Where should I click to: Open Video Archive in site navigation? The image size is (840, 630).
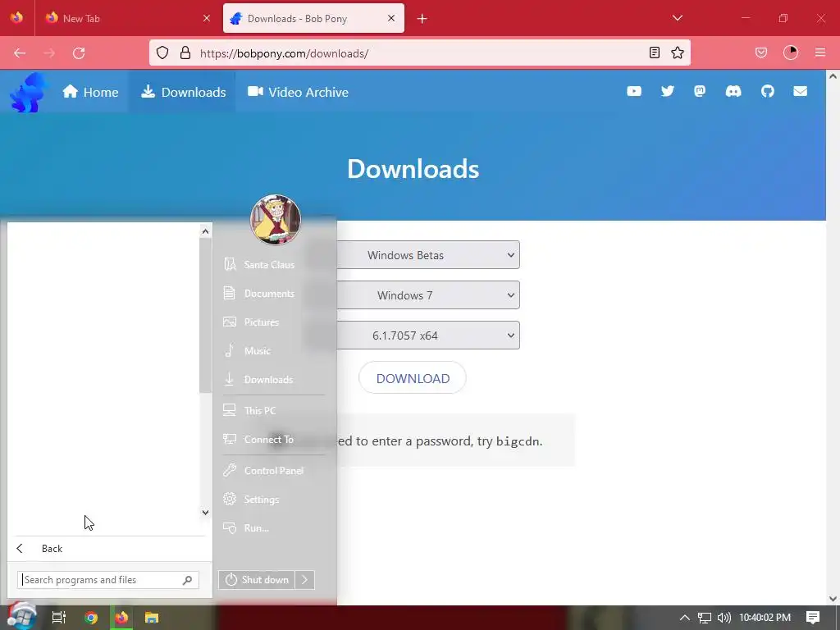coord(298,92)
